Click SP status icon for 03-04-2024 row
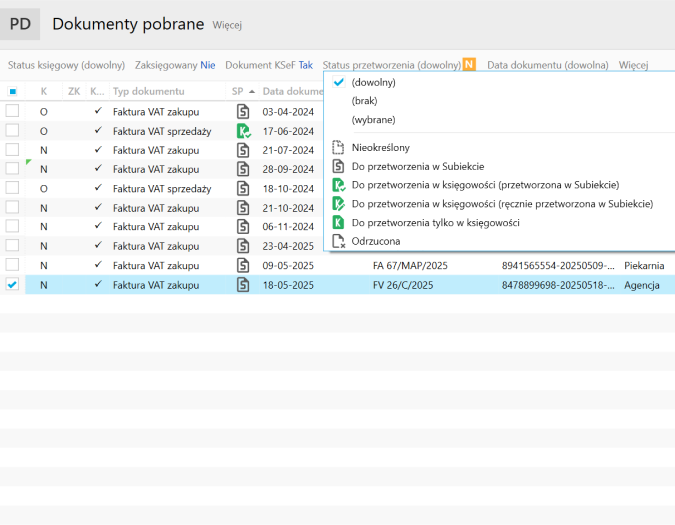 (243, 112)
